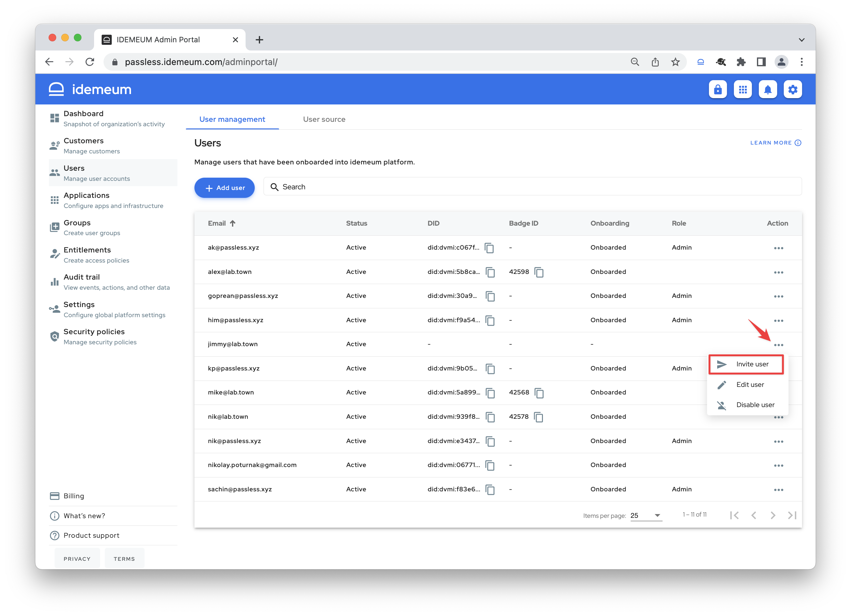Follow the LEARN MORE link

tap(775, 143)
